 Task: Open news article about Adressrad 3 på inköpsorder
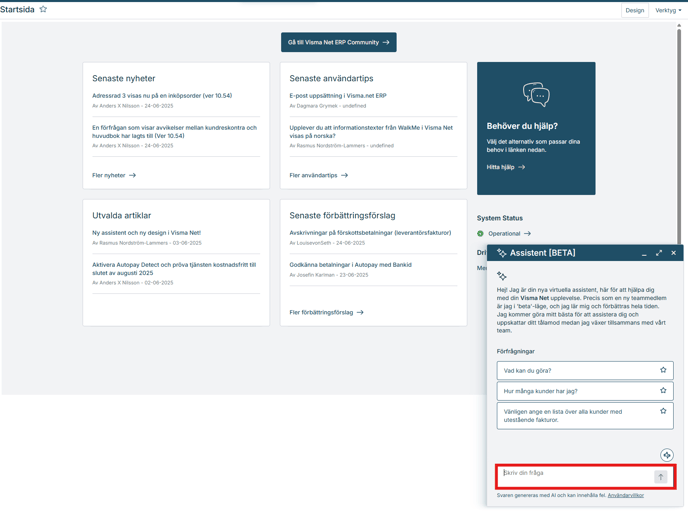(162, 95)
